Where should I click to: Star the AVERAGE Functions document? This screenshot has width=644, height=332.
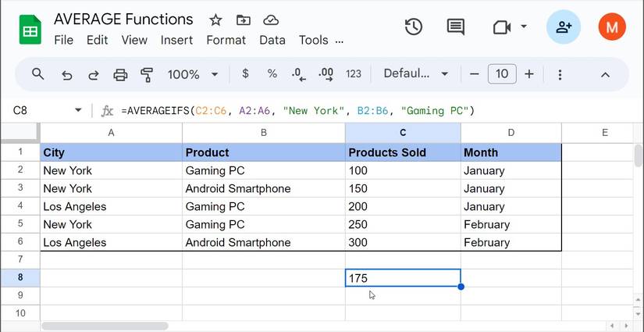pyautogui.click(x=215, y=20)
